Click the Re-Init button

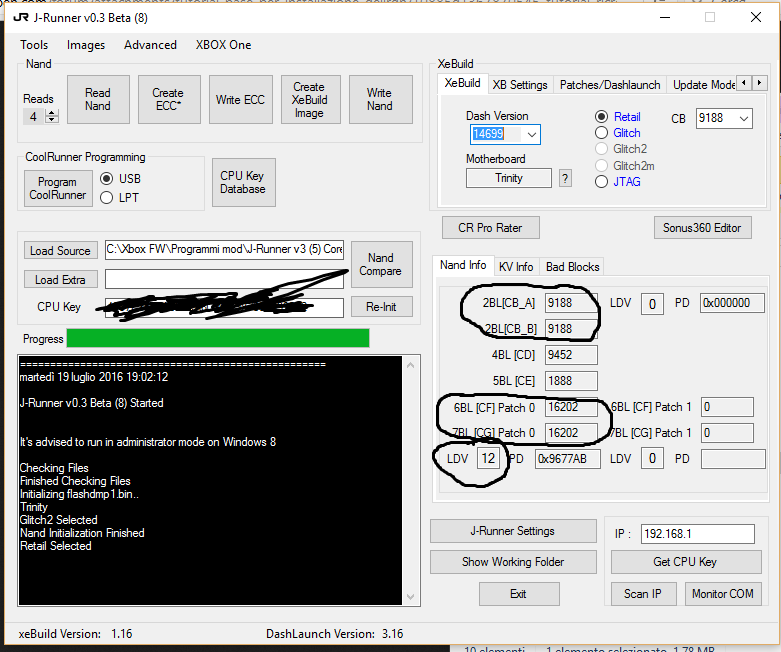coord(381,307)
